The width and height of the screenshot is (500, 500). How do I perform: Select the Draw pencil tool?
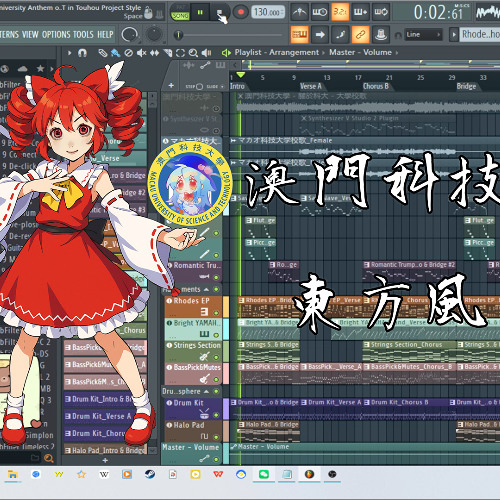[103, 53]
